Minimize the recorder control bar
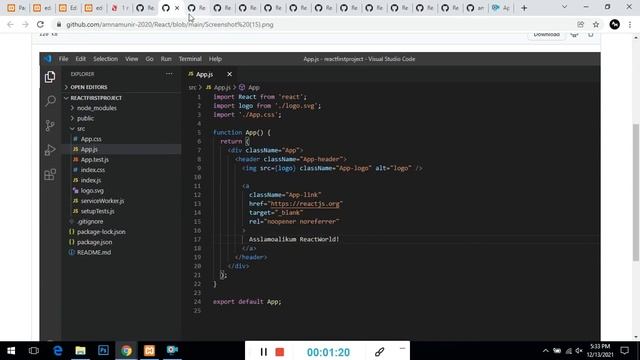 [x=402, y=348]
